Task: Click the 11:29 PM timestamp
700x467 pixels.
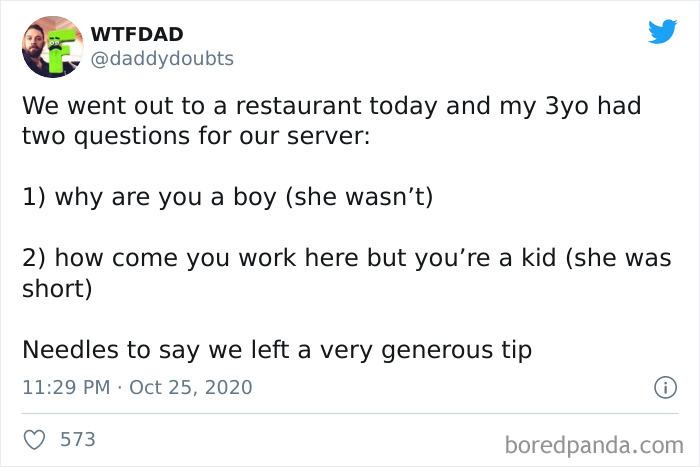Action: [66, 387]
